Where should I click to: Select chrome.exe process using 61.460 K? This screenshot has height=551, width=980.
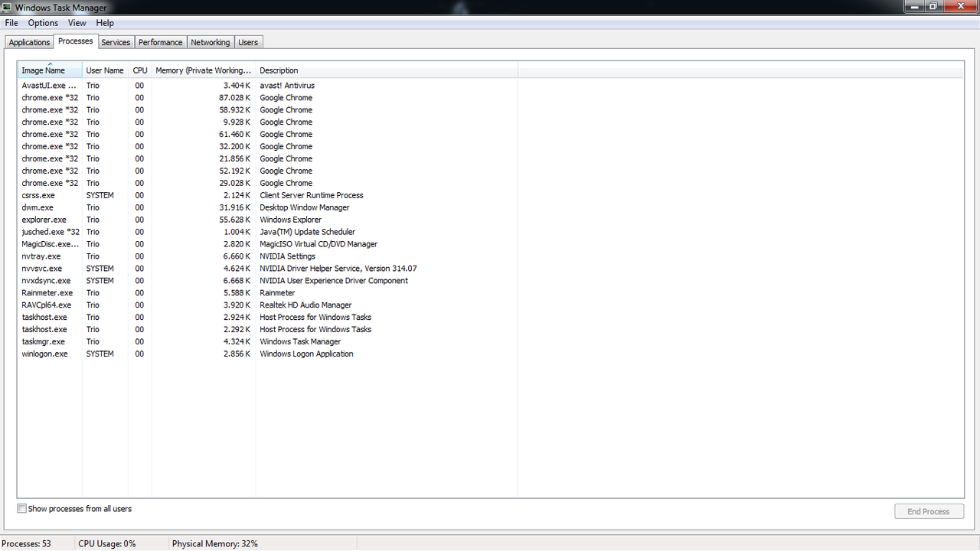(x=268, y=135)
